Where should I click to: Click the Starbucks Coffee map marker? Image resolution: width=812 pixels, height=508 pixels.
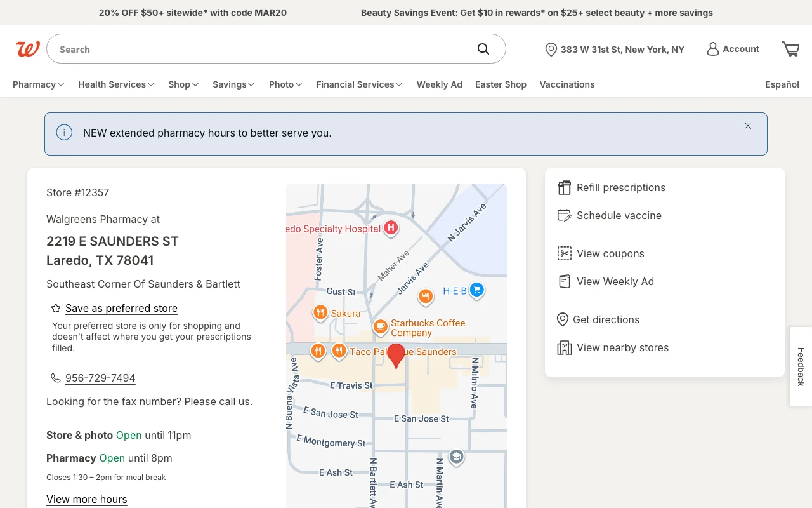pos(380,327)
